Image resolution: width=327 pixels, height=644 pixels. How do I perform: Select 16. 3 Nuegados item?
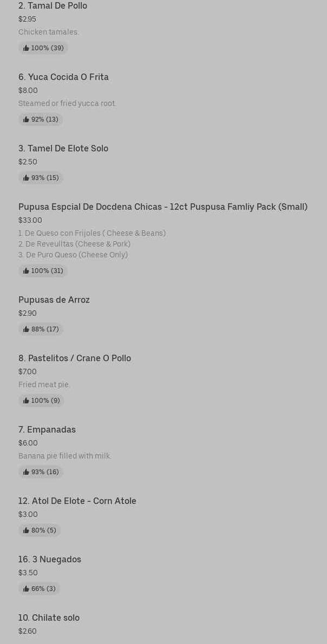(x=50, y=560)
